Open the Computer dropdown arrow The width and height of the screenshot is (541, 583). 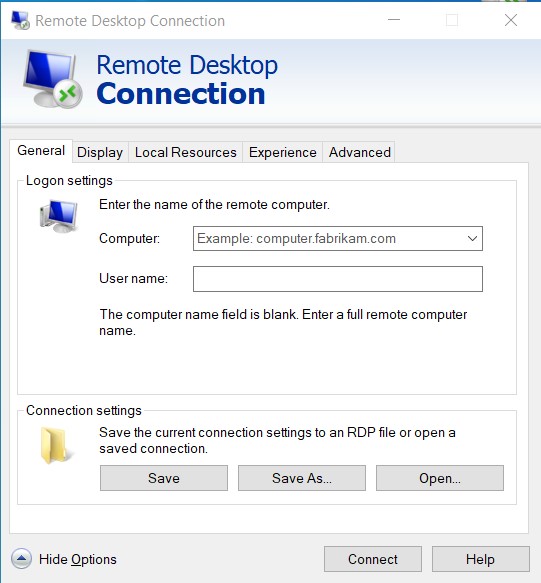click(x=472, y=238)
